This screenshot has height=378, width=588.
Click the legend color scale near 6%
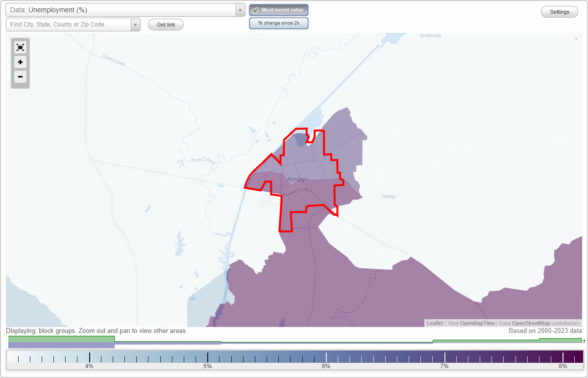(325, 358)
